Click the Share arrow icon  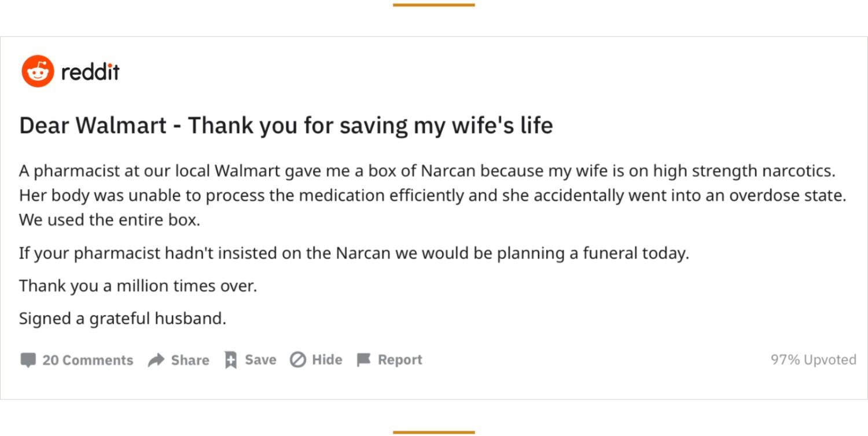point(156,360)
